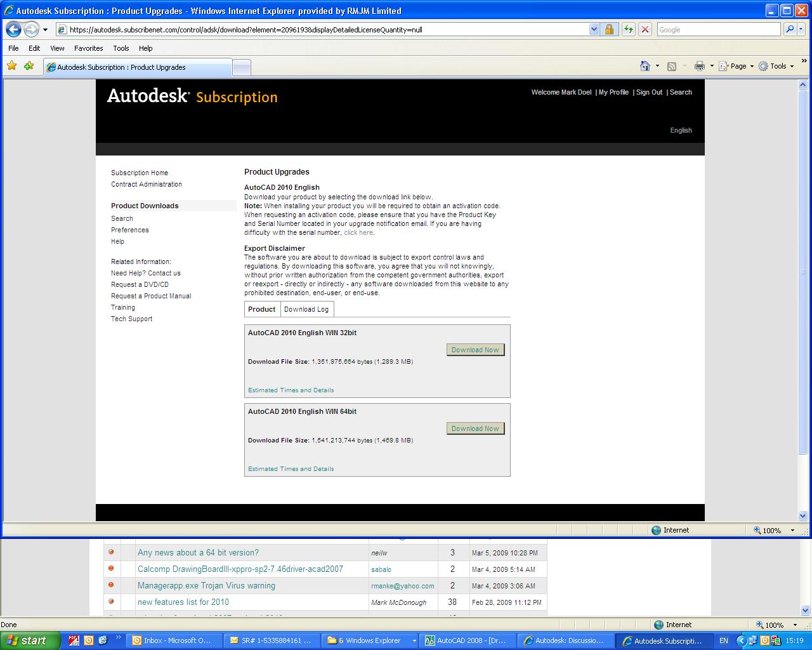The height and width of the screenshot is (650, 812).
Task: Click the browser Back arrow button
Action: tap(13, 29)
